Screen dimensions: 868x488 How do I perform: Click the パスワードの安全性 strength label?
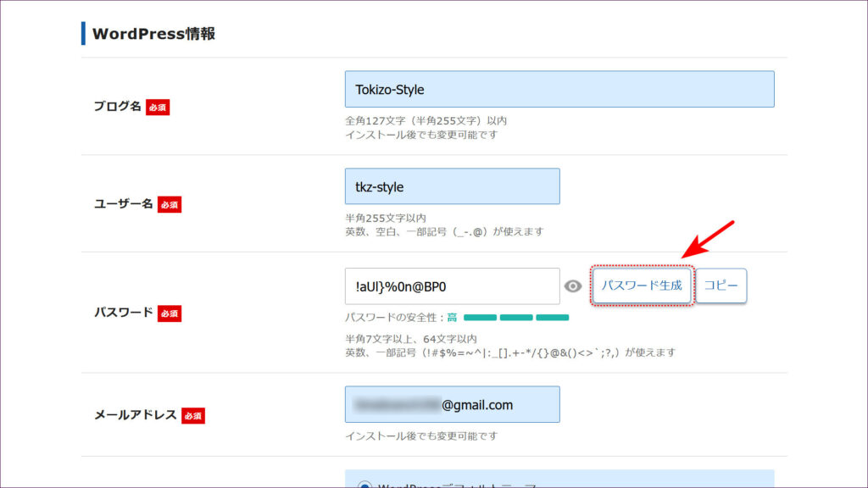[x=395, y=318]
